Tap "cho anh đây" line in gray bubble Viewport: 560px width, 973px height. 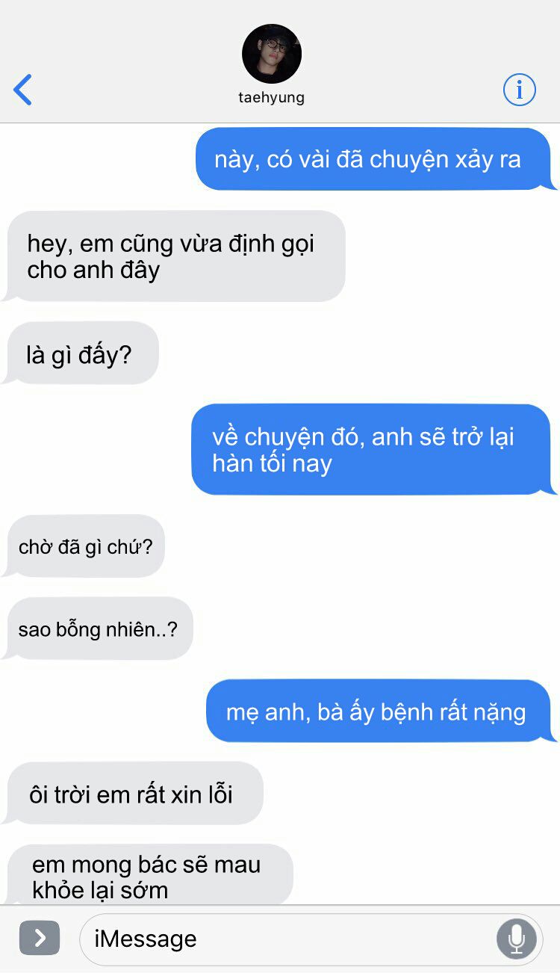pos(94,270)
